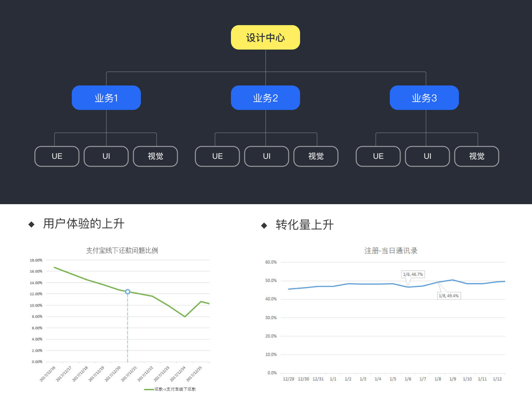Image resolution: width=532 pixels, height=394 pixels.
Task: Select the chart title 注册-当日通讯录
Action: click(391, 251)
